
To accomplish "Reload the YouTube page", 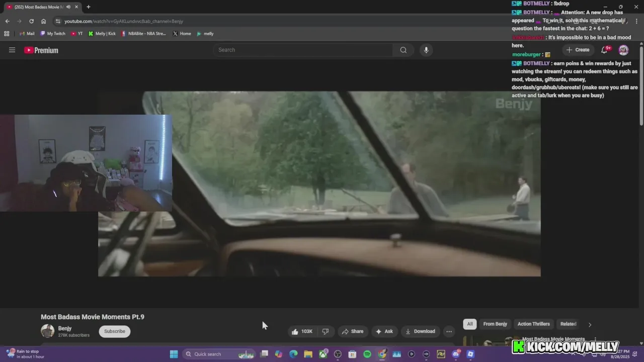I will 31,21.
